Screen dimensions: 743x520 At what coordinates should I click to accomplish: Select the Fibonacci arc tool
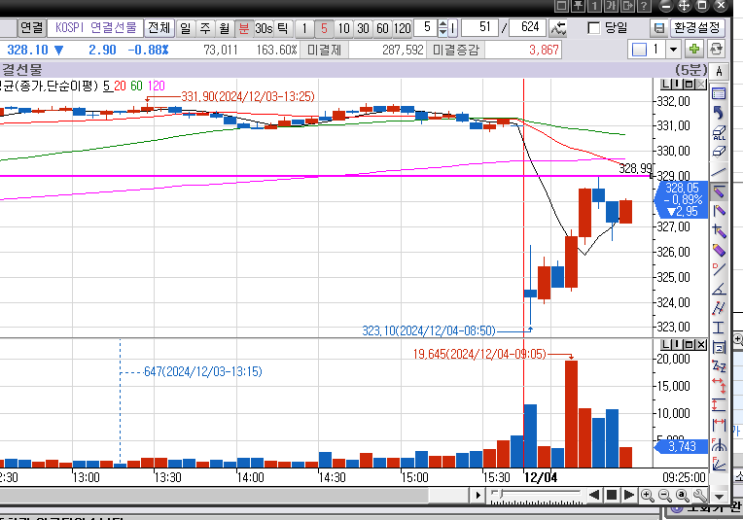click(x=719, y=445)
